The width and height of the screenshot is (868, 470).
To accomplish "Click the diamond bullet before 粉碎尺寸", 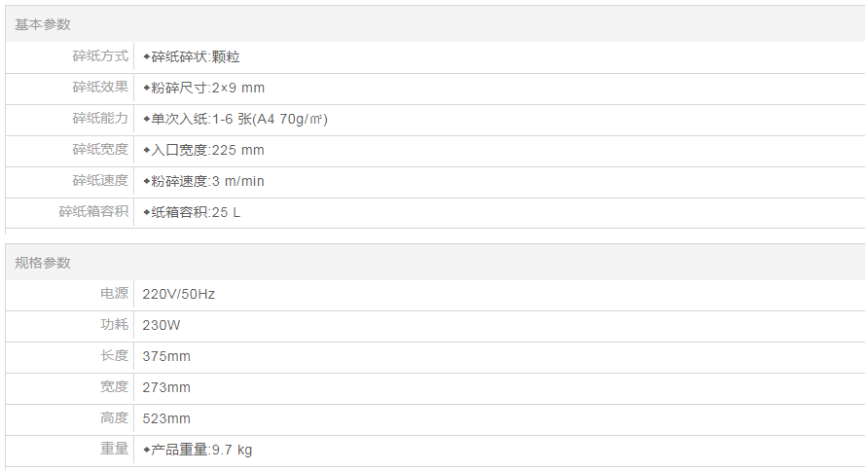I will point(147,89).
